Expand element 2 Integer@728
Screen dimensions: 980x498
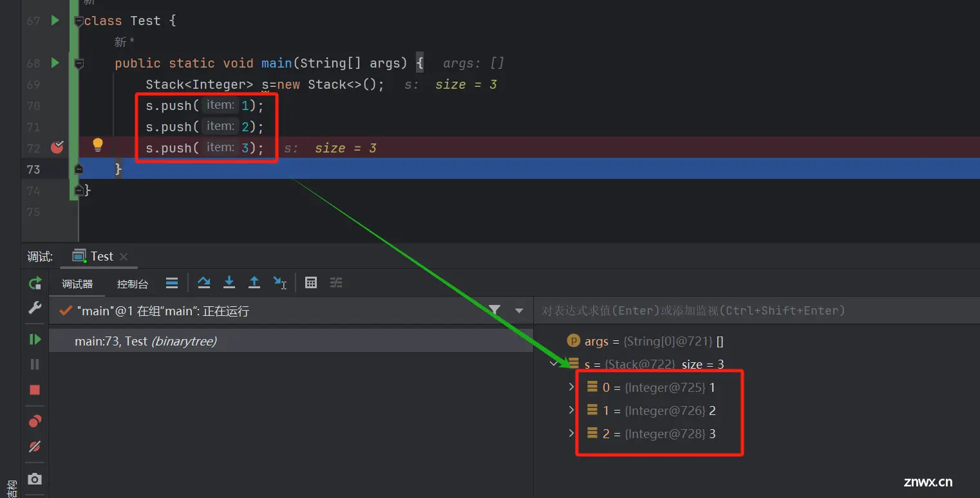pos(571,433)
